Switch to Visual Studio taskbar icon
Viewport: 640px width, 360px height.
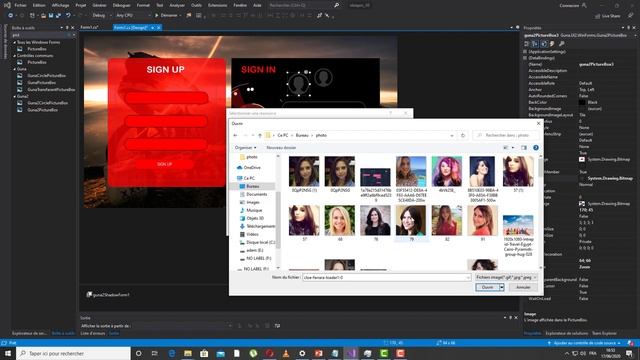click(x=351, y=353)
